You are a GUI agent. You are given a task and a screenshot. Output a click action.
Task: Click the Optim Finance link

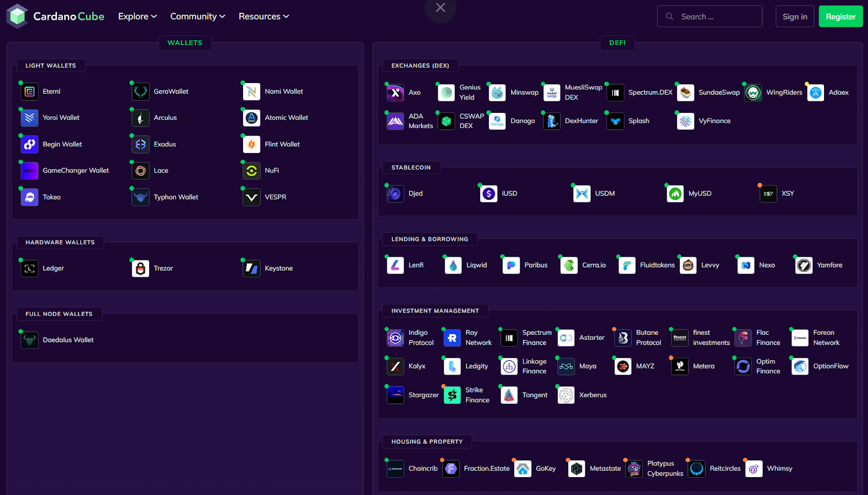click(x=768, y=366)
